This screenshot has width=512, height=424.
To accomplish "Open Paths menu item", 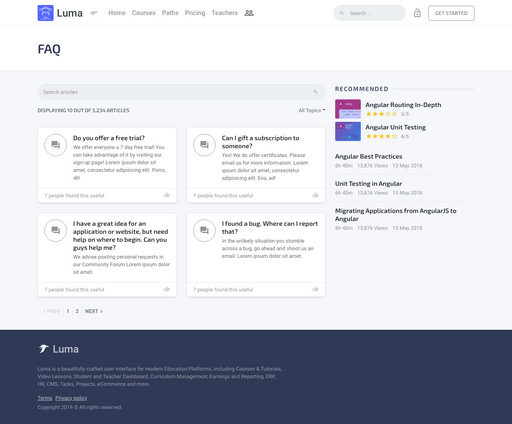I will point(170,13).
